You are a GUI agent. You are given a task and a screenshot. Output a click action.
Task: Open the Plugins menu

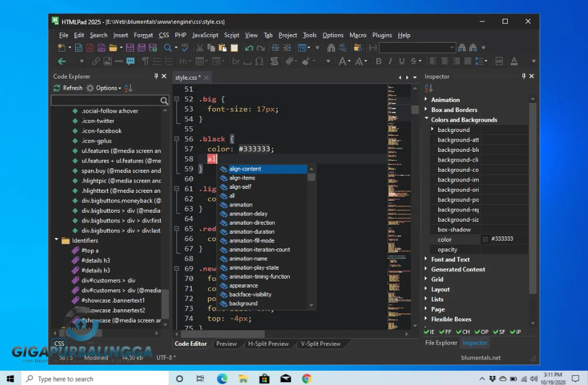(382, 35)
